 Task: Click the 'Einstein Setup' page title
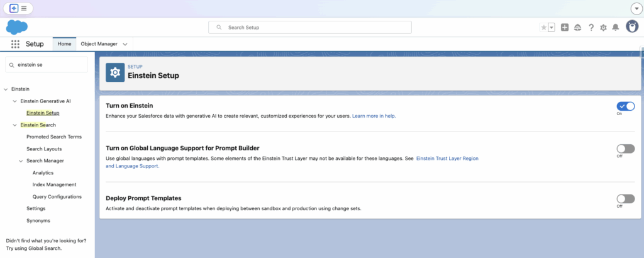pos(153,76)
